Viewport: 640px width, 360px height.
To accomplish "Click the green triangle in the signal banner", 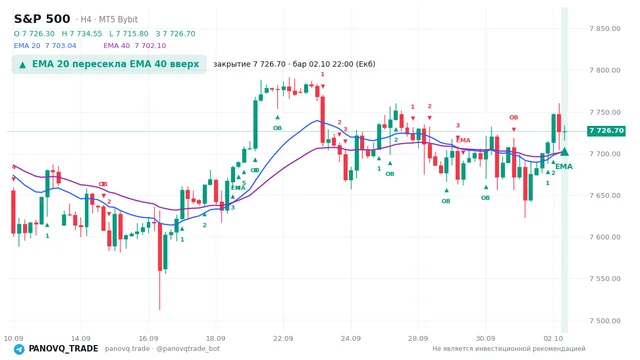I will pos(22,64).
